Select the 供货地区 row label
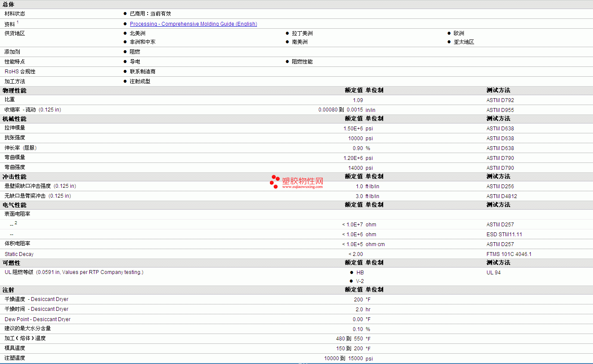The width and height of the screenshot is (593, 364). tap(15, 33)
